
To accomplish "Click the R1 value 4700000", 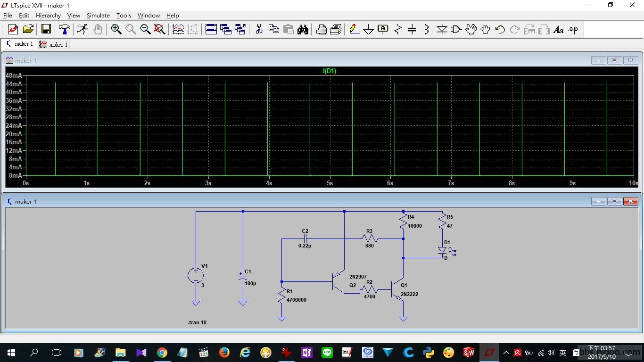I will [x=297, y=300].
